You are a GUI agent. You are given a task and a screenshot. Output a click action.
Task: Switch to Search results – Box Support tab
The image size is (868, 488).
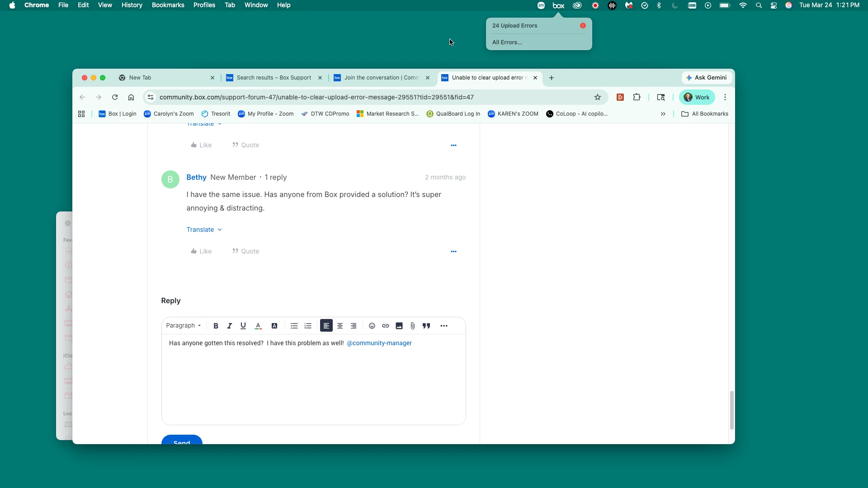(274, 78)
